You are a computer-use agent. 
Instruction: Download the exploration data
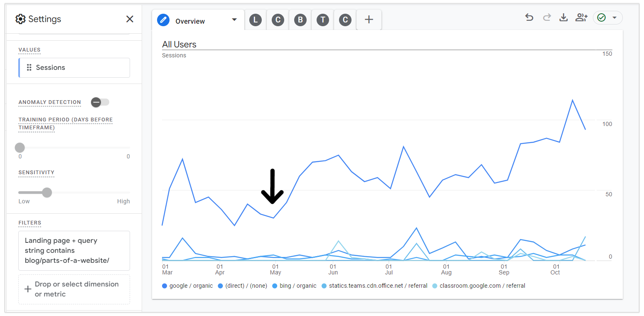coord(563,17)
